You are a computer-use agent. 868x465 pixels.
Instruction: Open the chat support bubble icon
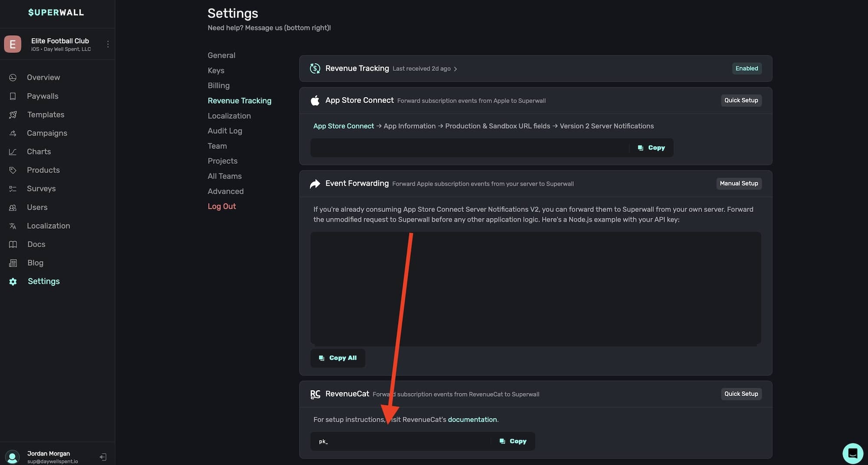pos(852,453)
